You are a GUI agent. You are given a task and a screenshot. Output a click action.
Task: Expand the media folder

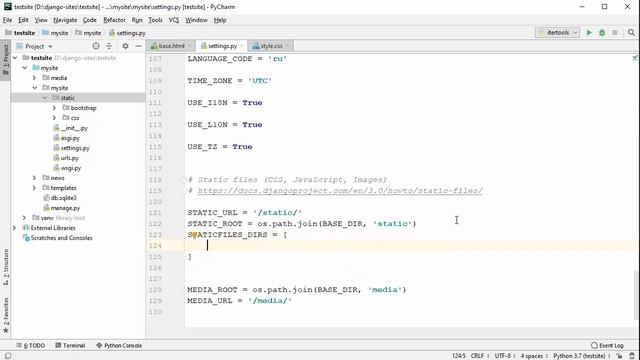point(34,78)
